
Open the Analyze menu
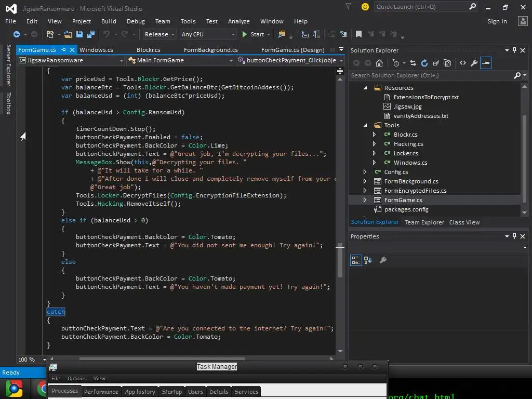[239, 21]
